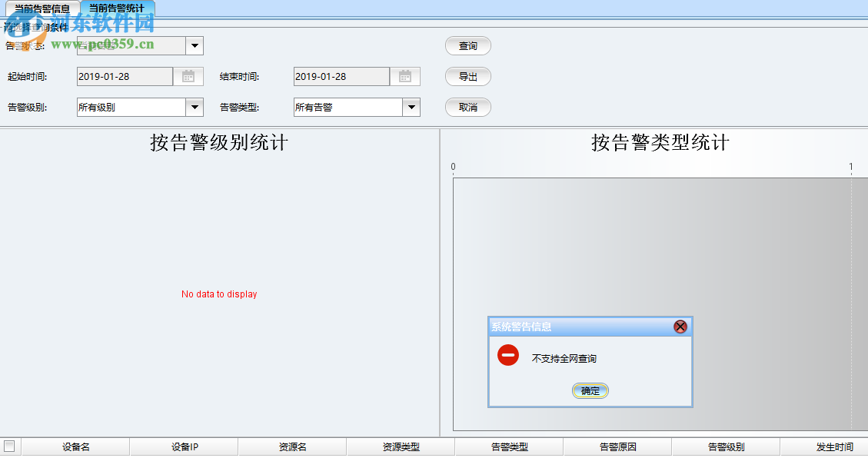Sort by the 资源类型 column header
The image size is (868, 468).
tap(401, 447)
